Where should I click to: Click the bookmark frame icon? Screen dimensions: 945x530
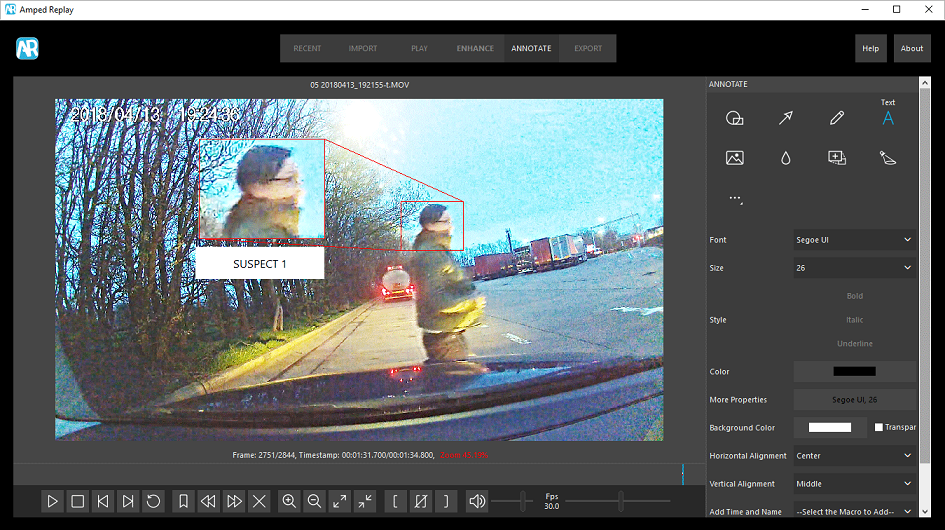pyautogui.click(x=182, y=501)
